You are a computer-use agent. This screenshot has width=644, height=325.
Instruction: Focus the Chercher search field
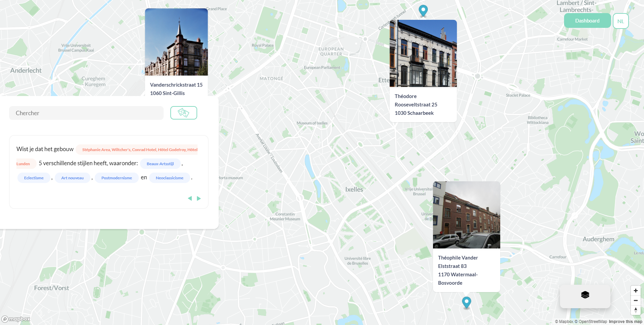[x=86, y=113]
